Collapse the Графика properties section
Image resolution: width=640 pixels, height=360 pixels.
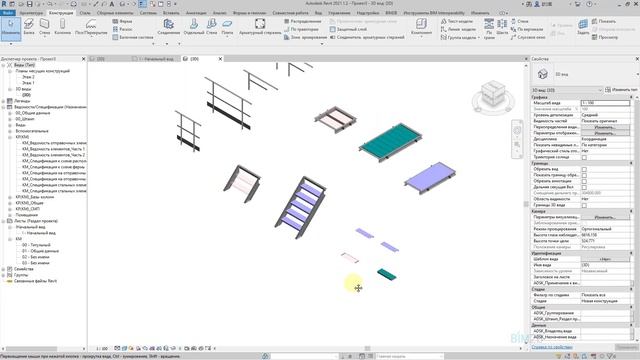pos(631,98)
